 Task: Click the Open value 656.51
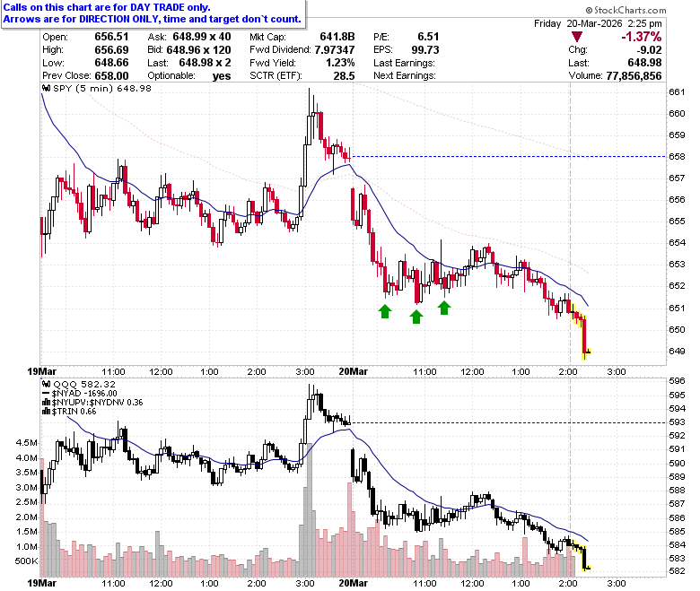tap(111, 37)
